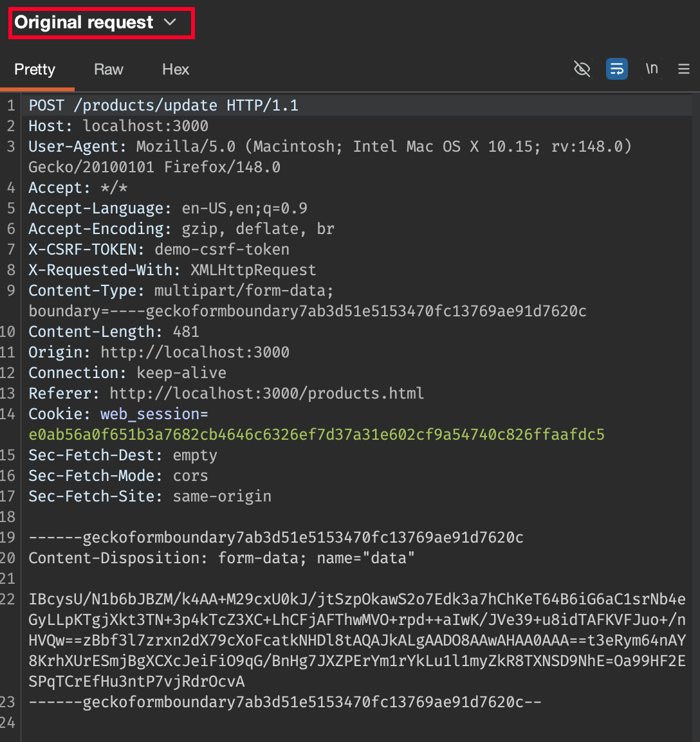Click the encoded data body on line 22
The height and width of the screenshot is (742, 700).
tap(357, 640)
